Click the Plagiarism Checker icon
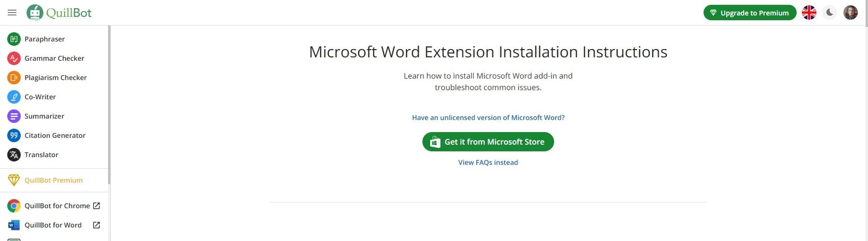Viewport: 868px width, 241px height. tap(14, 78)
